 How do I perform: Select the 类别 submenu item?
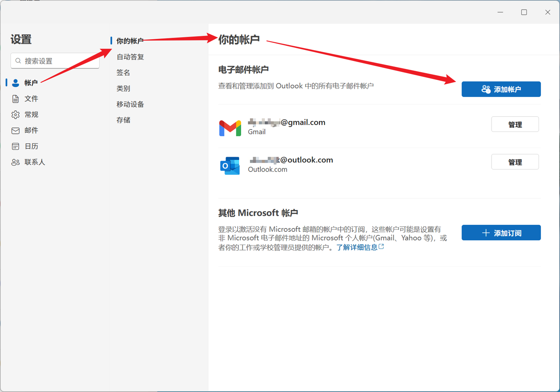pos(123,88)
